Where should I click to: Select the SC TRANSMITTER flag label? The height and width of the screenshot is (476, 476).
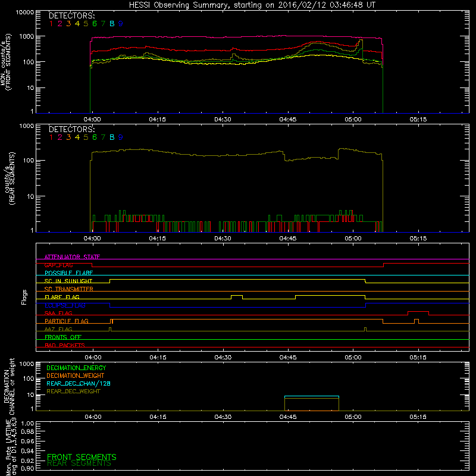coord(69,289)
